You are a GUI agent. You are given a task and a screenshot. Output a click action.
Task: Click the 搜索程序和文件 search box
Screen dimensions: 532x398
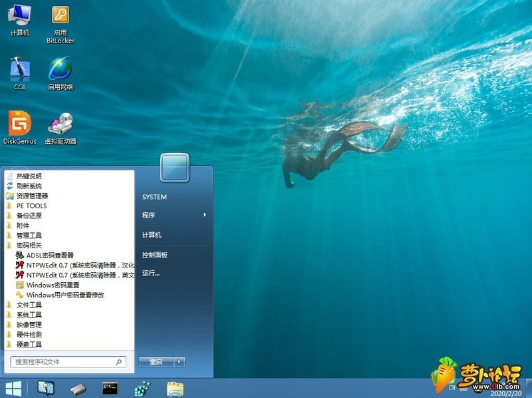coord(66,361)
